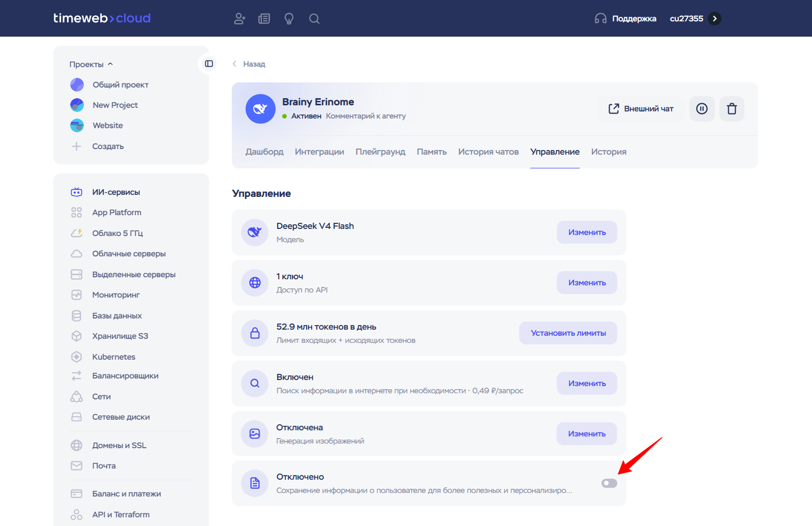
Task: Click the timeweb cloud logo
Action: (x=102, y=18)
